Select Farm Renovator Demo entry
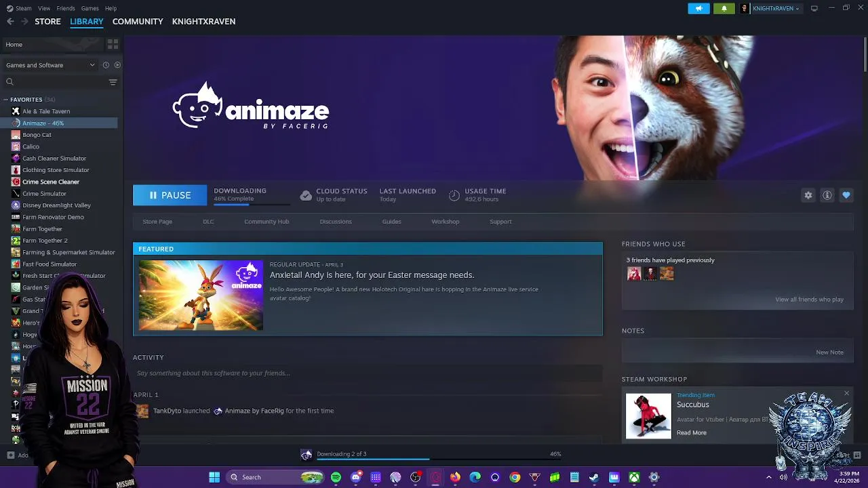Viewport: 868px width, 488px height. tap(53, 217)
